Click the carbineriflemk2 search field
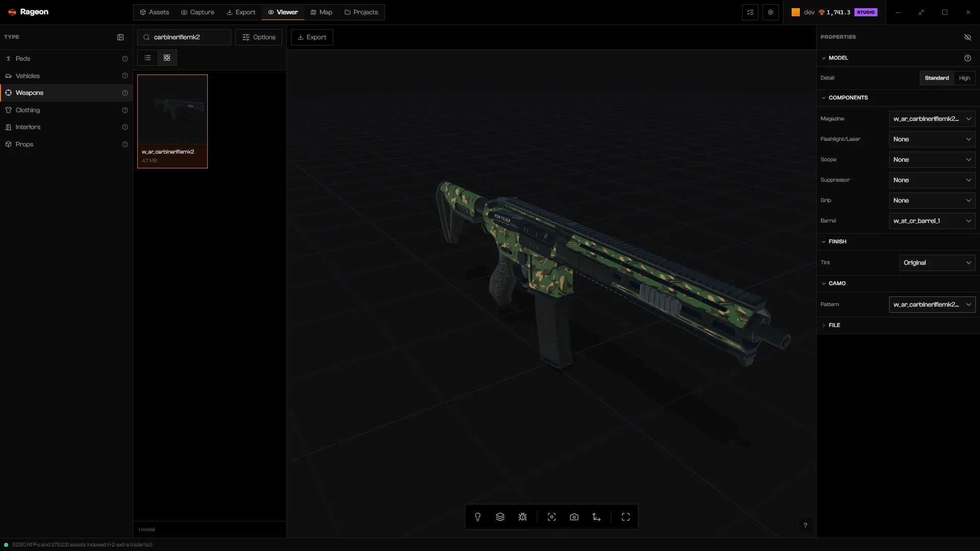Image resolution: width=980 pixels, height=551 pixels. [x=184, y=37]
